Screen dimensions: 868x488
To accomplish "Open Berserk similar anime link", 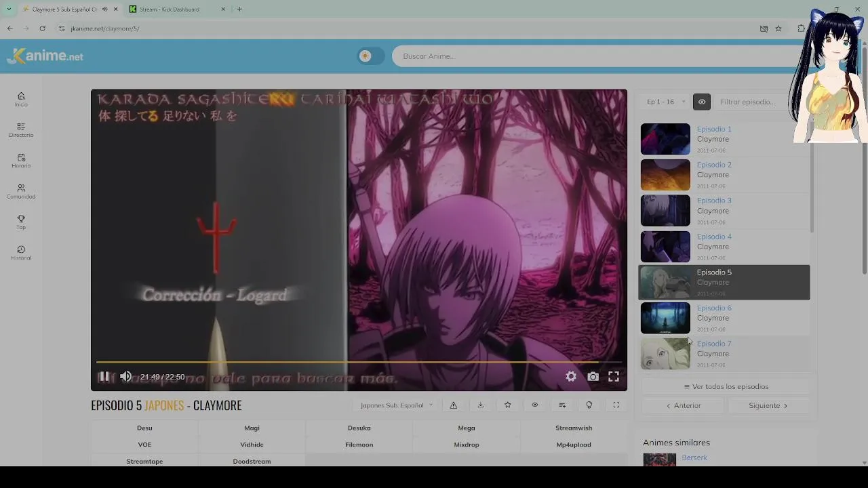I will [x=694, y=457].
